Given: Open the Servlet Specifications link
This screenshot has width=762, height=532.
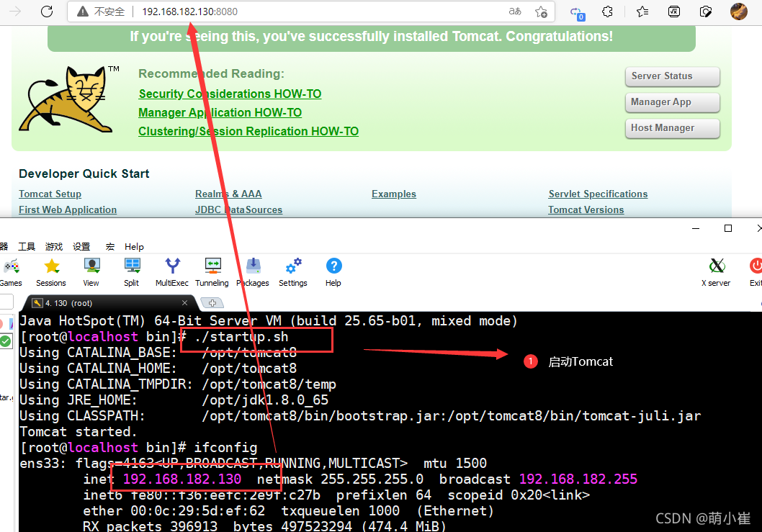Looking at the screenshot, I should (598, 194).
